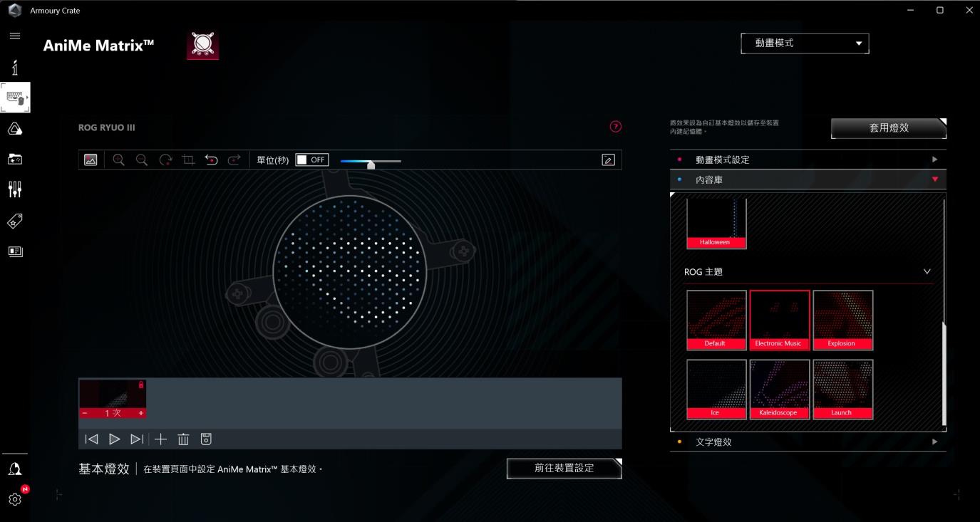Image resolution: width=980 pixels, height=522 pixels.
Task: Delete the frame with trash icon
Action: (183, 439)
